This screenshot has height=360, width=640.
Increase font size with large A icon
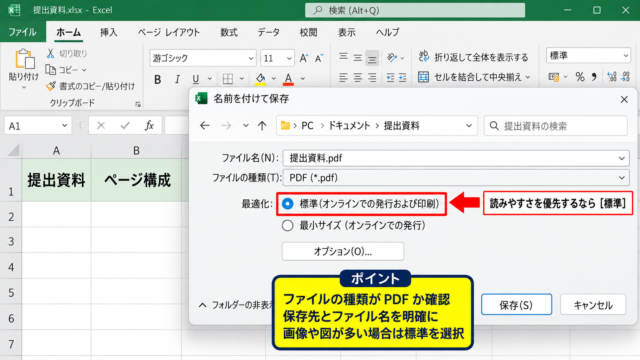[304, 58]
